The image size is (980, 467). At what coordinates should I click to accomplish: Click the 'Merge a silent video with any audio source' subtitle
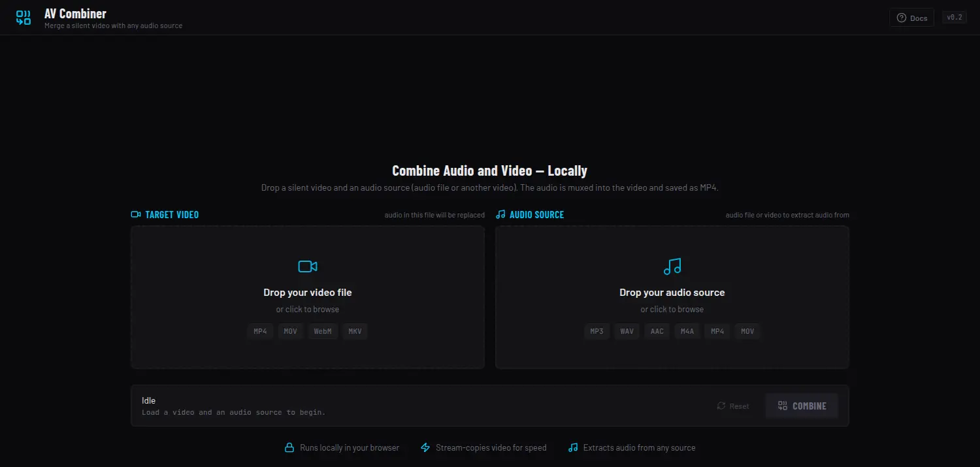click(x=114, y=25)
